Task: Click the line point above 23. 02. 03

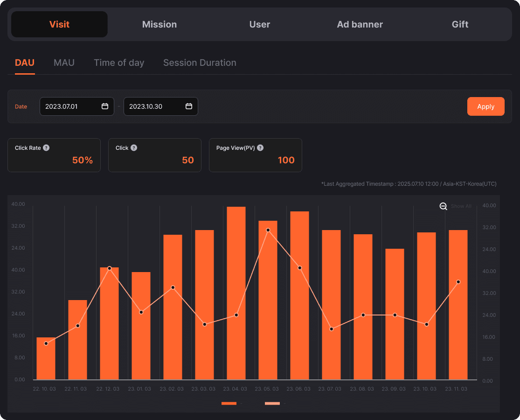Action: (x=173, y=287)
